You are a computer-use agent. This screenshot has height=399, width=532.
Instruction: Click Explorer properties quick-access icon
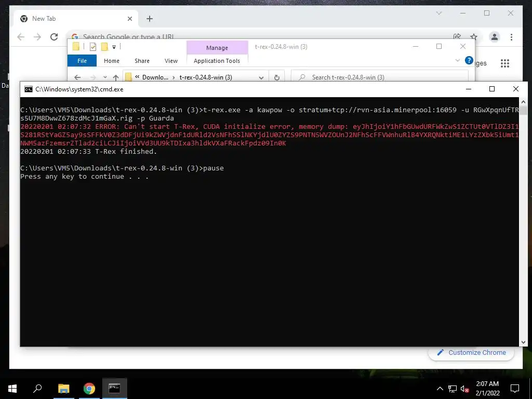pyautogui.click(x=92, y=47)
